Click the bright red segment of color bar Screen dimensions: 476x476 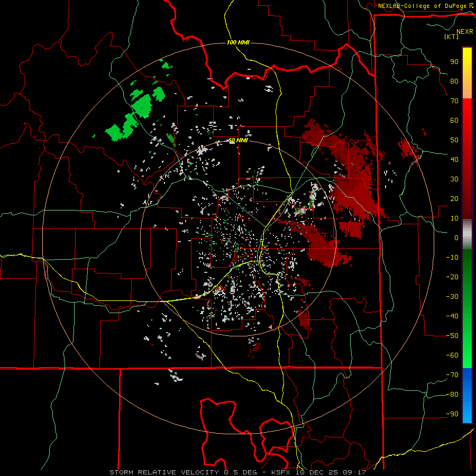[x=467, y=122]
